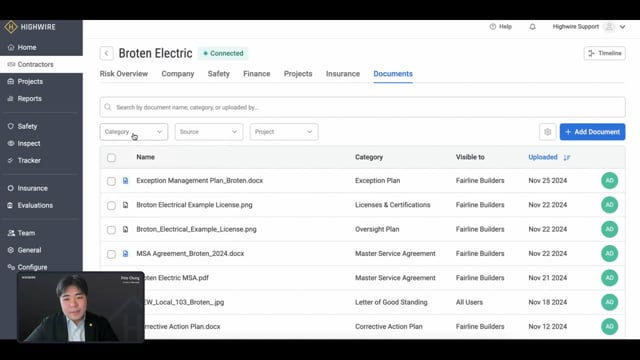
Task: Click the 'Corrective Action Plan' category cell
Action: 389,327
